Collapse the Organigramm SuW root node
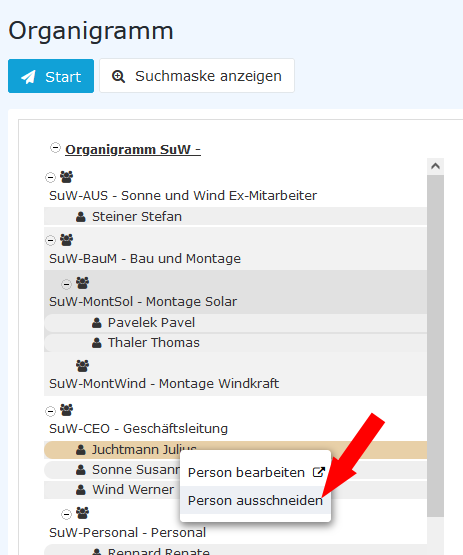The image size is (463, 555). click(55, 147)
